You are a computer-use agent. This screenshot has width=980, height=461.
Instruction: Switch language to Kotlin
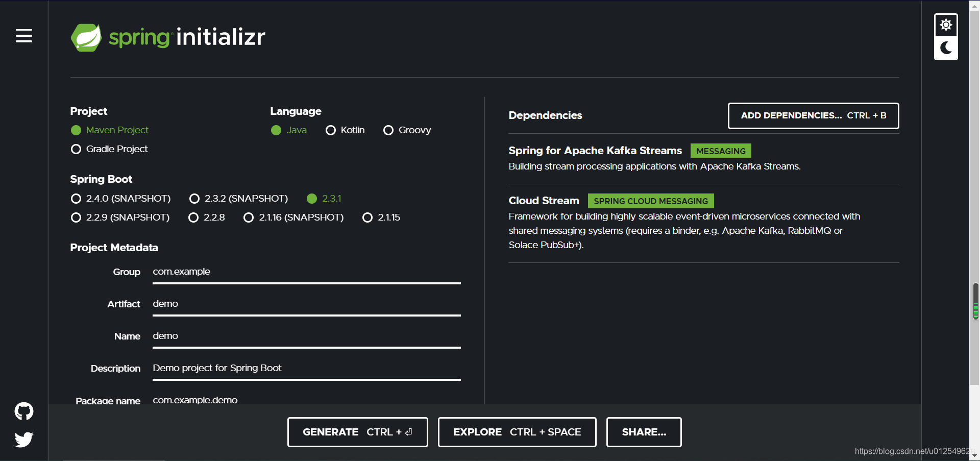coord(330,130)
